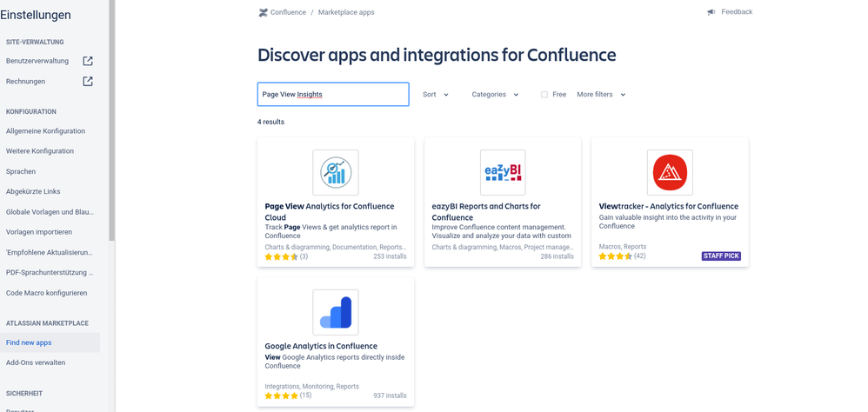This screenshot has width=868, height=412.
Task: Click "937 installs" text
Action: click(x=390, y=395)
